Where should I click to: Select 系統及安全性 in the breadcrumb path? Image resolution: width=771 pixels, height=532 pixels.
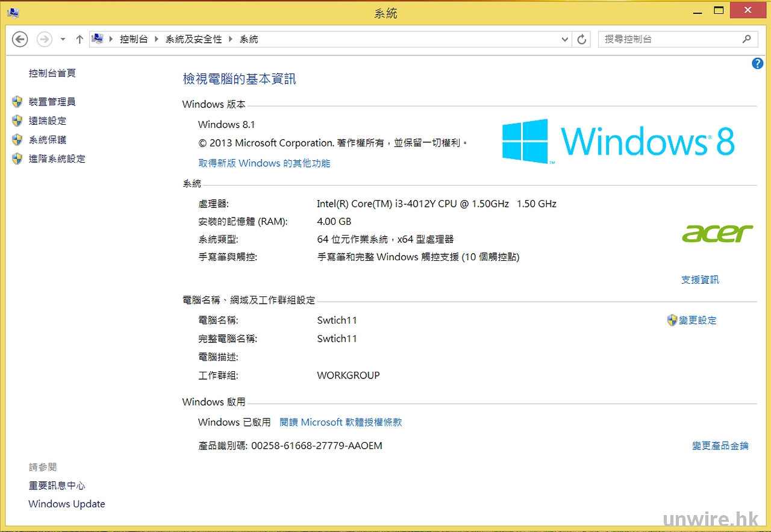click(x=194, y=39)
